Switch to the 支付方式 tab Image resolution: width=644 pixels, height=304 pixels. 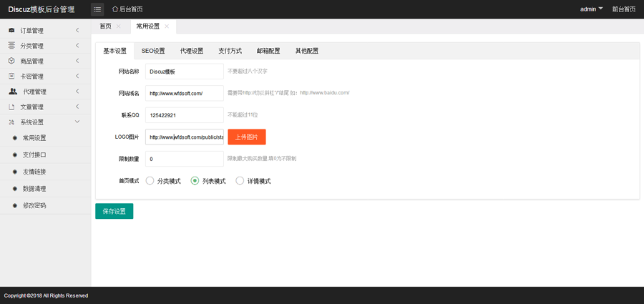click(x=230, y=51)
